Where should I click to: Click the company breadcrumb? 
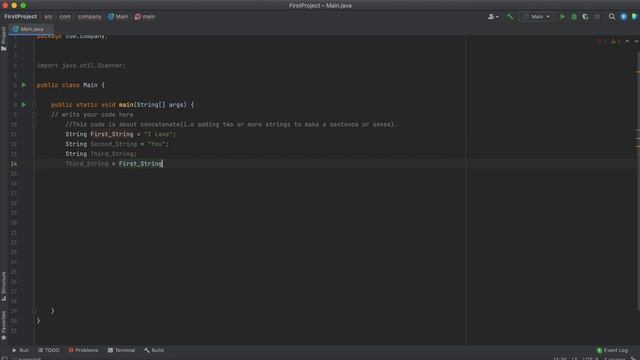(89, 17)
